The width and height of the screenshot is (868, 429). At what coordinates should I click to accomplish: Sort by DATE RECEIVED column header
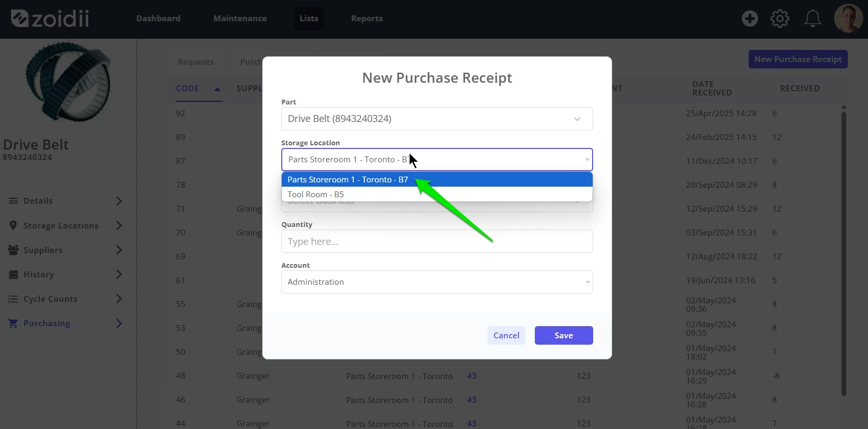(712, 89)
